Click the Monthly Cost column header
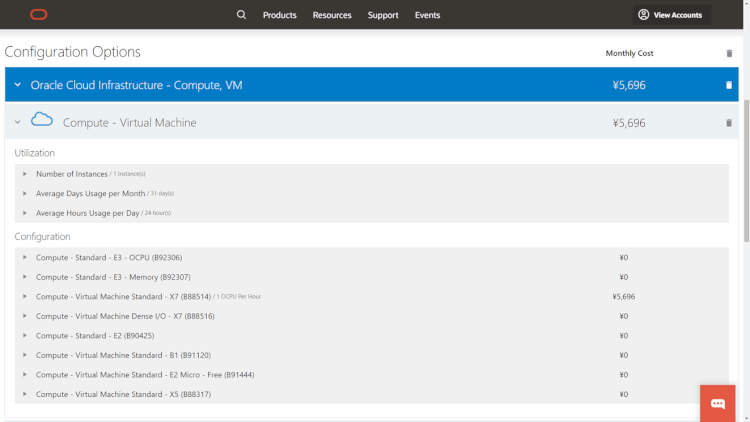This screenshot has height=422, width=750. click(629, 53)
